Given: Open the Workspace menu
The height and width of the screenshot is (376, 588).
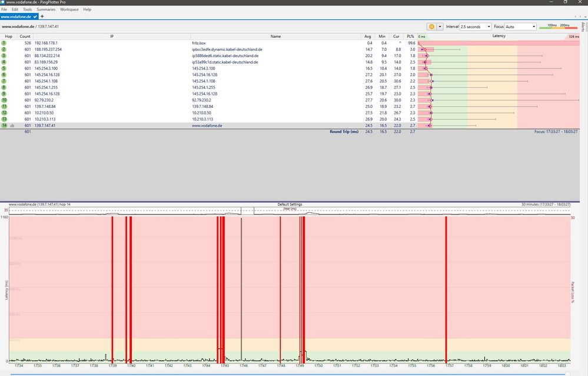Looking at the screenshot, I should pos(69,9).
